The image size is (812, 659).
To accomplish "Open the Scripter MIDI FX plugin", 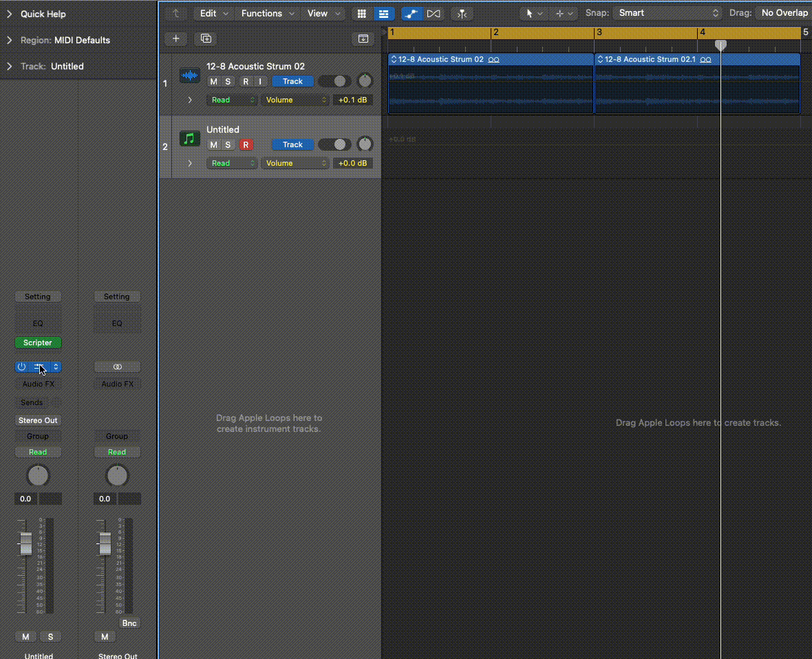I will pyautogui.click(x=38, y=343).
